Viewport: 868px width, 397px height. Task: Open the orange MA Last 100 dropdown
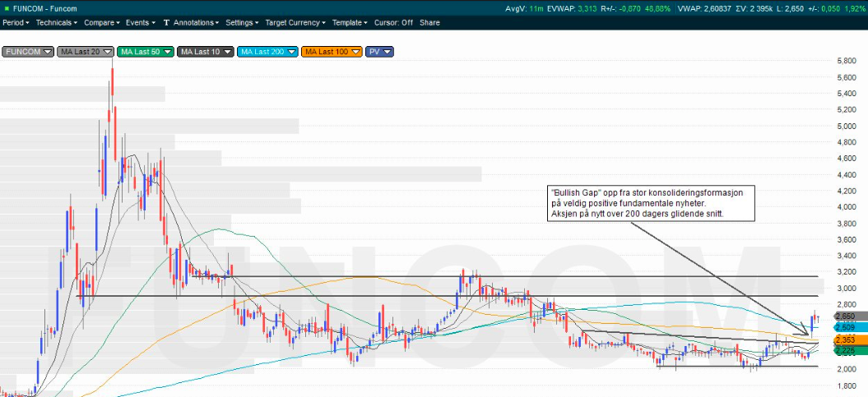pyautogui.click(x=332, y=52)
